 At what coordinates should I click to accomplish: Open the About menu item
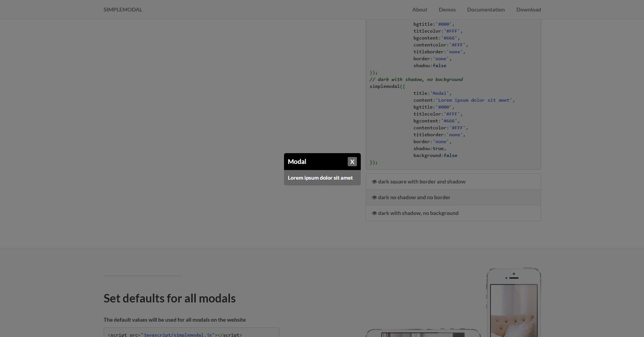[x=419, y=10]
